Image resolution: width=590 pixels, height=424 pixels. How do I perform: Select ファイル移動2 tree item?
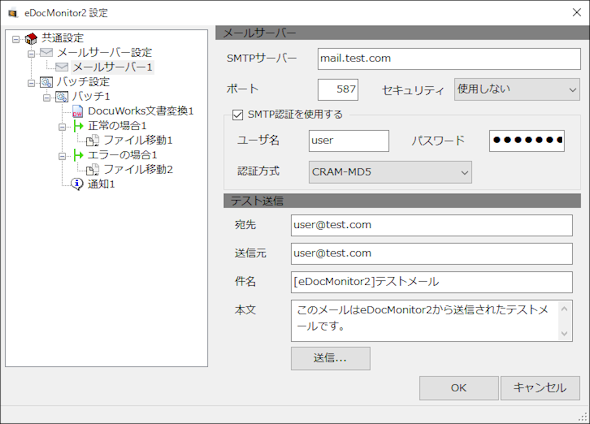(x=138, y=170)
